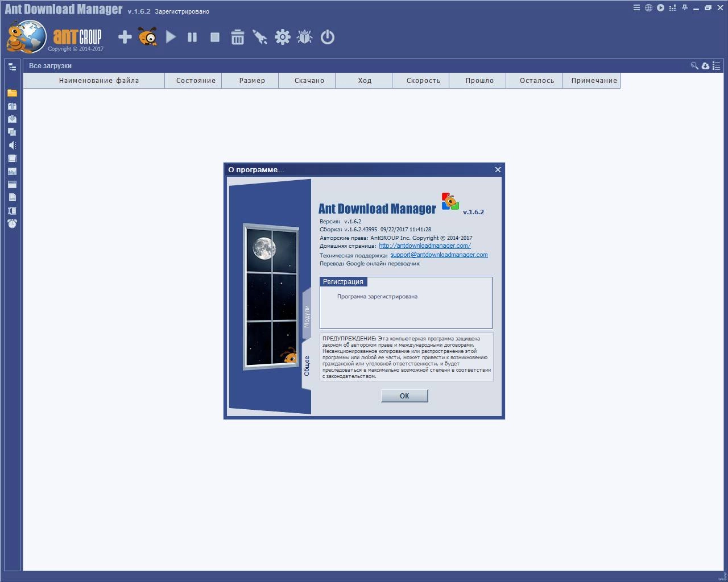
Task: Open the hamburger main menu icon
Action: 636,8
